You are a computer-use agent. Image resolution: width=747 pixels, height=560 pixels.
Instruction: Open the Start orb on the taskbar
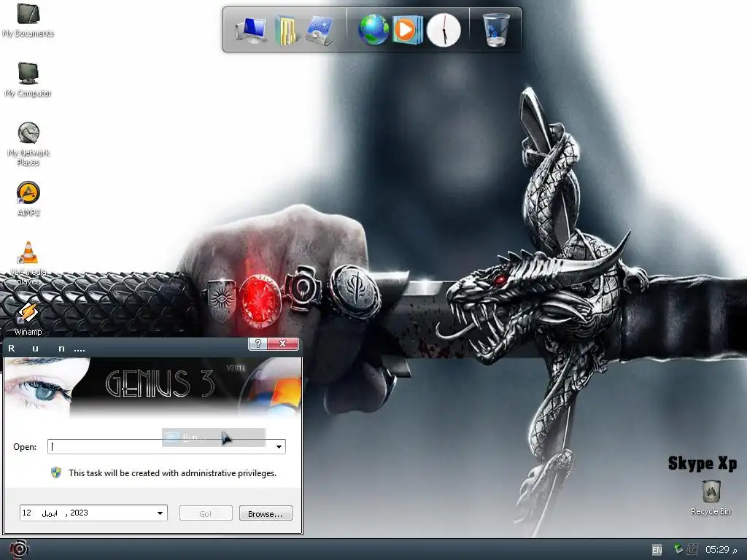(x=19, y=550)
